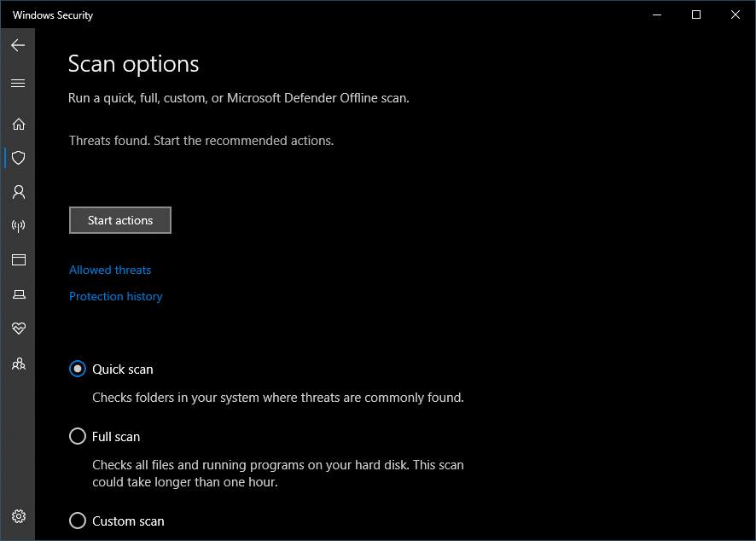Maximize the Windows Security window
The height and width of the screenshot is (541, 756).
(695, 15)
